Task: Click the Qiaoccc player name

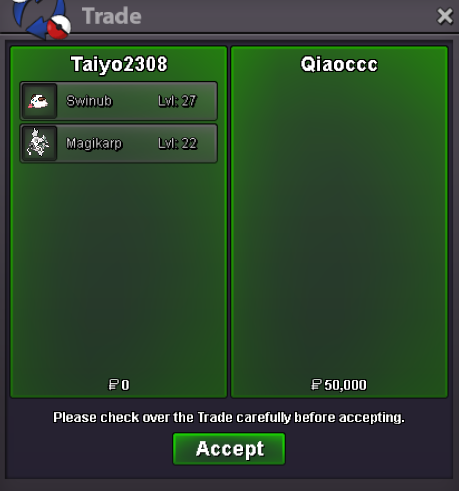Action: (x=339, y=64)
